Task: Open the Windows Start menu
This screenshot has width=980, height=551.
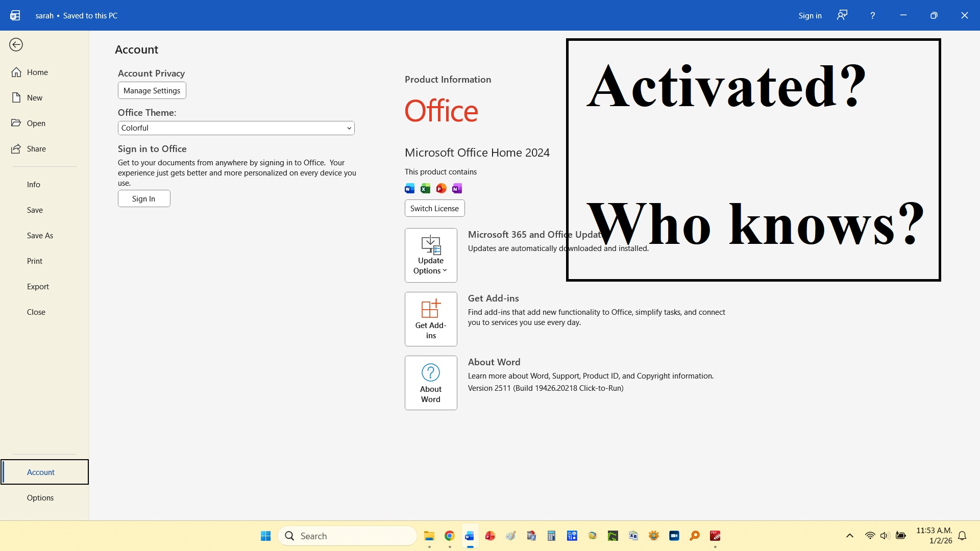Action: tap(265, 536)
